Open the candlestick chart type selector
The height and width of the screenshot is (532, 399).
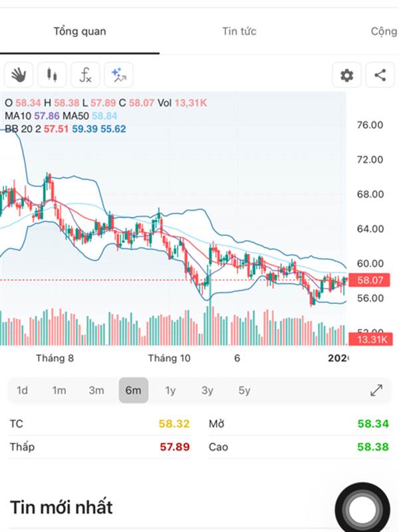tap(52, 75)
